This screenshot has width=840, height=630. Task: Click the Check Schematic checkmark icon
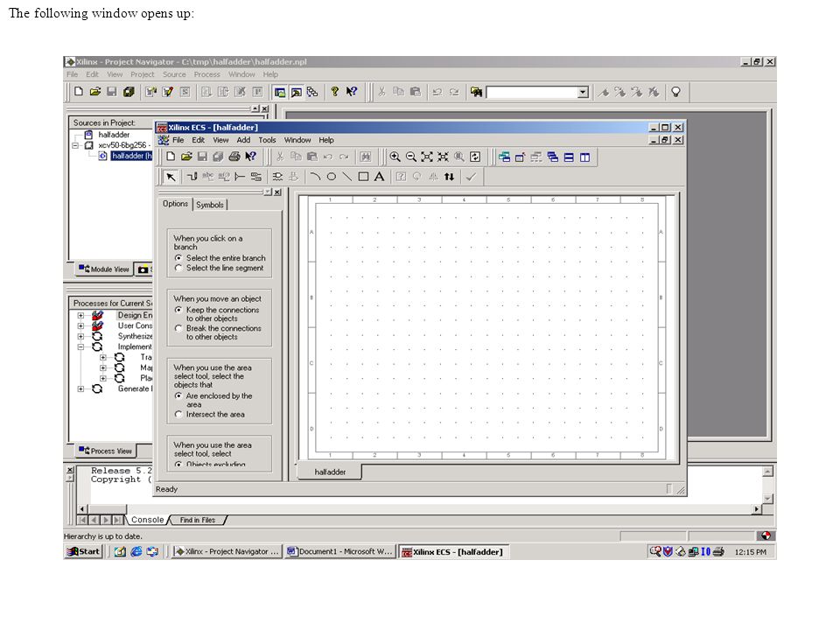[471, 177]
